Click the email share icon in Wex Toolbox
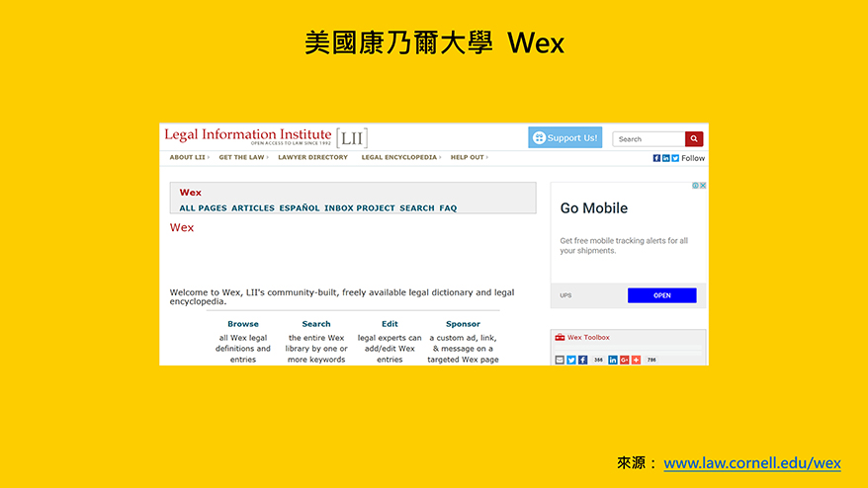Viewport: 868px width, 488px height. [560, 360]
